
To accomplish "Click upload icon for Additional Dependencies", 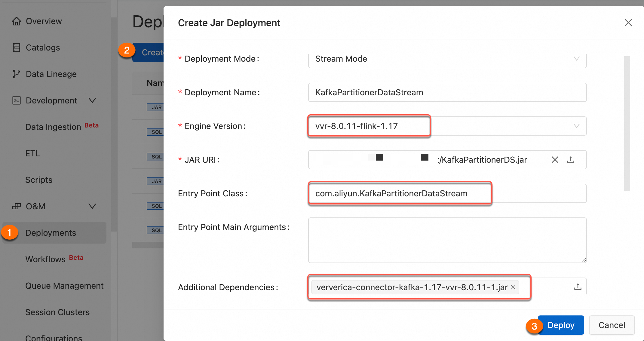I will [578, 287].
